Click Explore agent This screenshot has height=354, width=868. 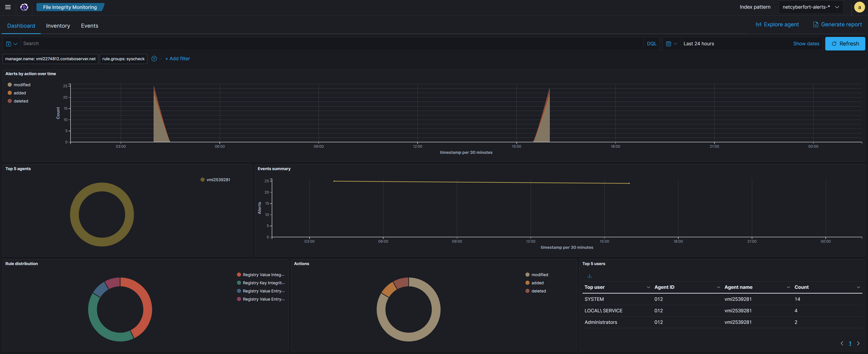777,24
